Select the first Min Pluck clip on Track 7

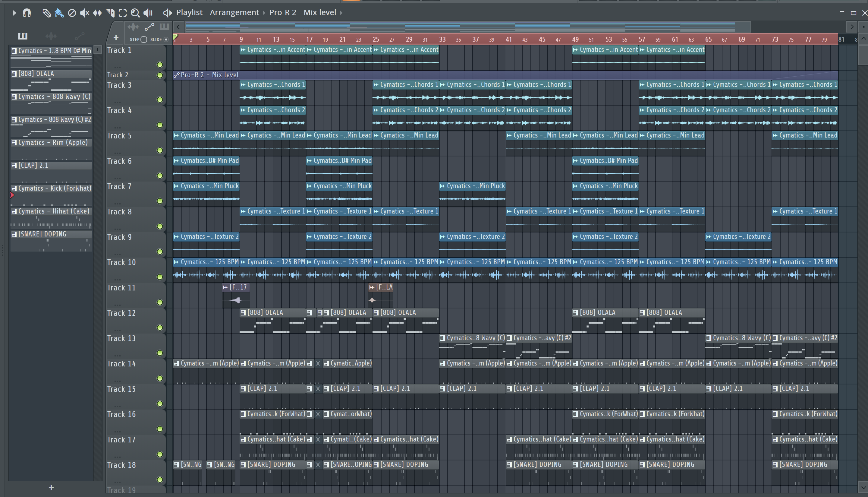[x=206, y=193]
